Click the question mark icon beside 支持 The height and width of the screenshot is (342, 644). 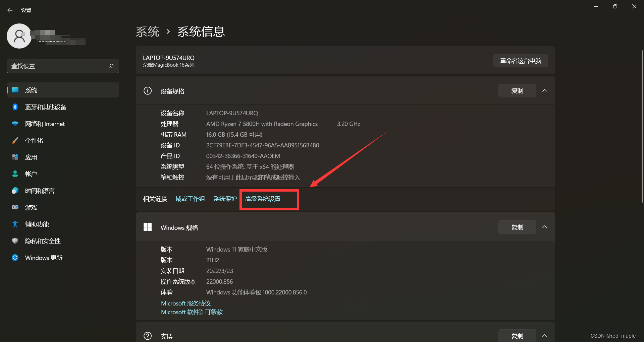(x=148, y=336)
